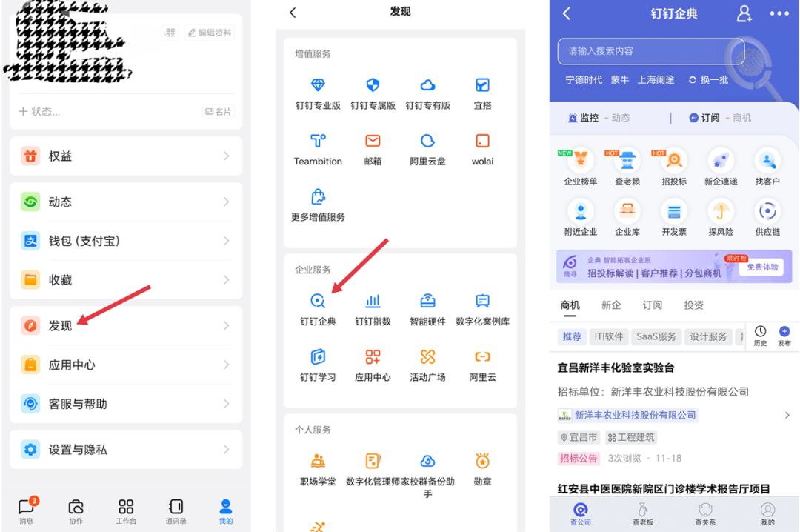Open 家校群备份助手 icon

(x=427, y=476)
